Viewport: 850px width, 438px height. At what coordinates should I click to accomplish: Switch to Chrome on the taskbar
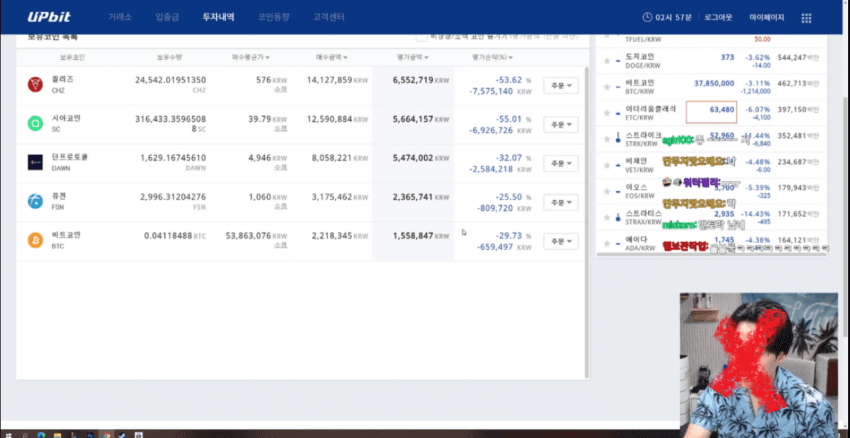tap(106, 434)
